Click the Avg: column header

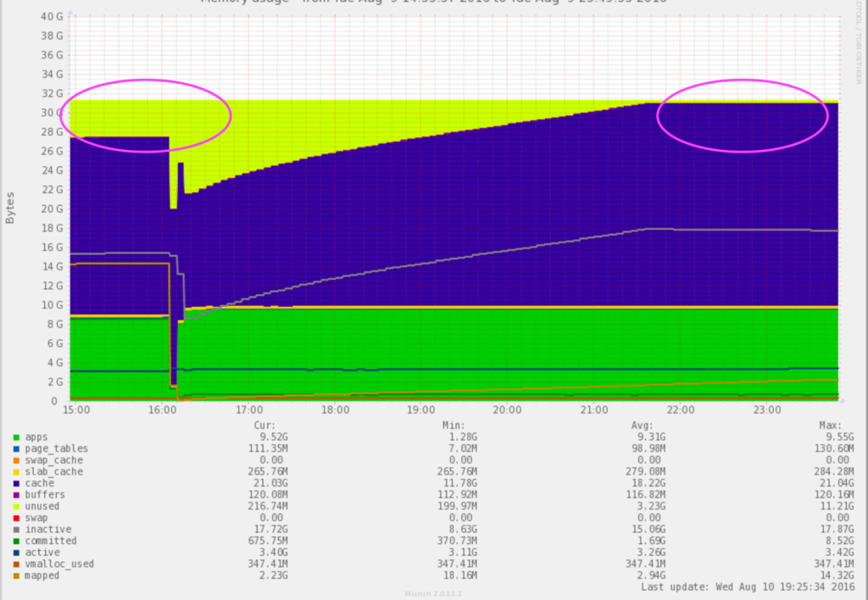point(643,425)
